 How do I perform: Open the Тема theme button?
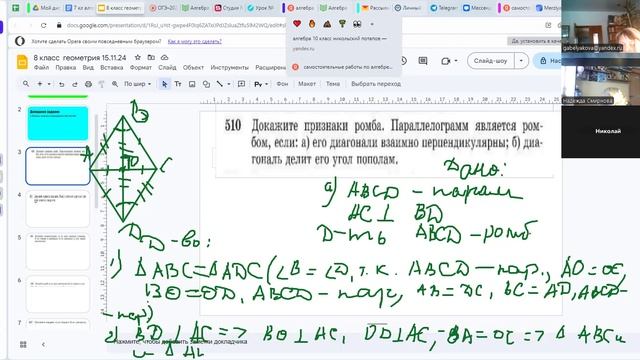point(333,84)
